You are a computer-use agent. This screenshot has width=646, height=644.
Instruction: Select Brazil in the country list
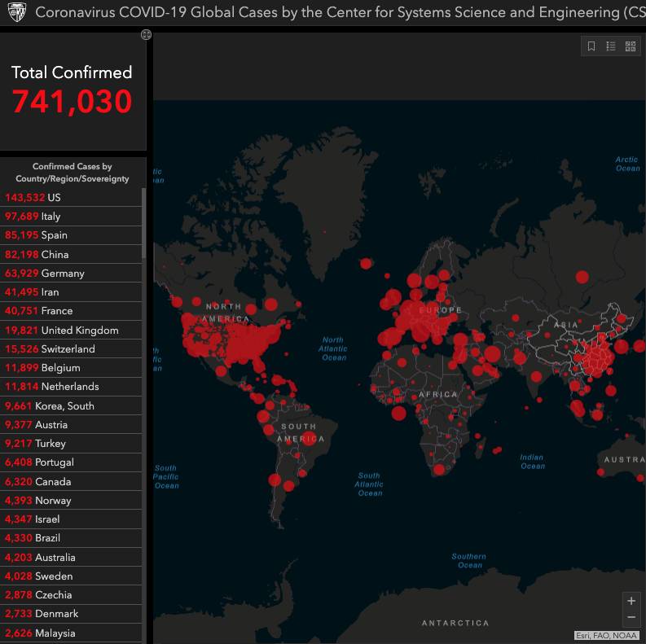click(x=71, y=538)
